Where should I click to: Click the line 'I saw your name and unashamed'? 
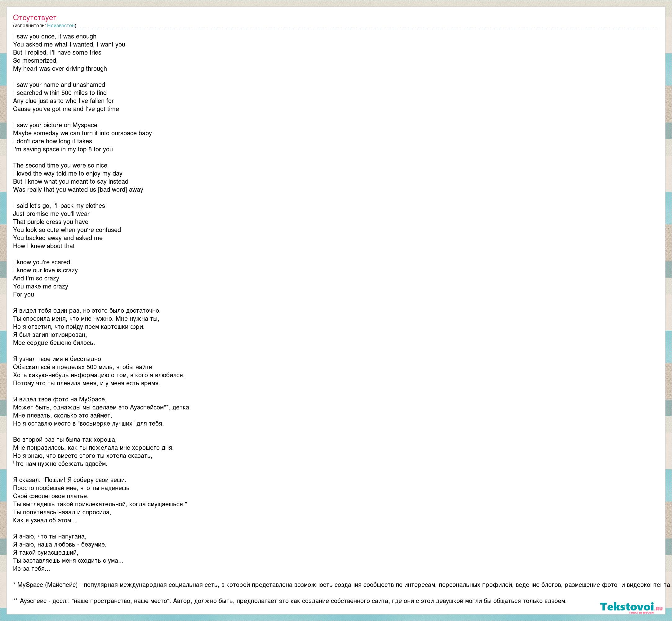59,85
